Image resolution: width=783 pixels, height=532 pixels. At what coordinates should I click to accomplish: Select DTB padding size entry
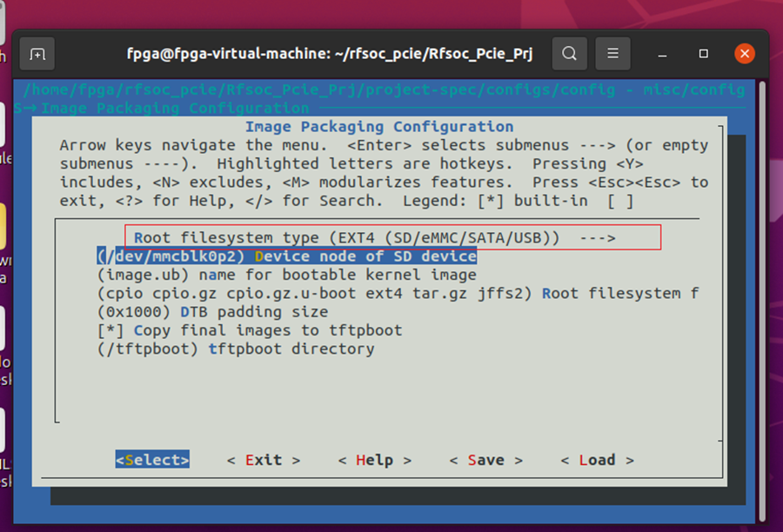[213, 312]
